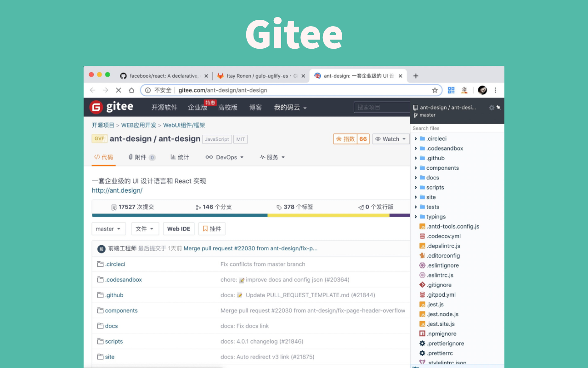Select the 附件 tab
Image resolution: width=588 pixels, height=368 pixels.
click(x=142, y=157)
